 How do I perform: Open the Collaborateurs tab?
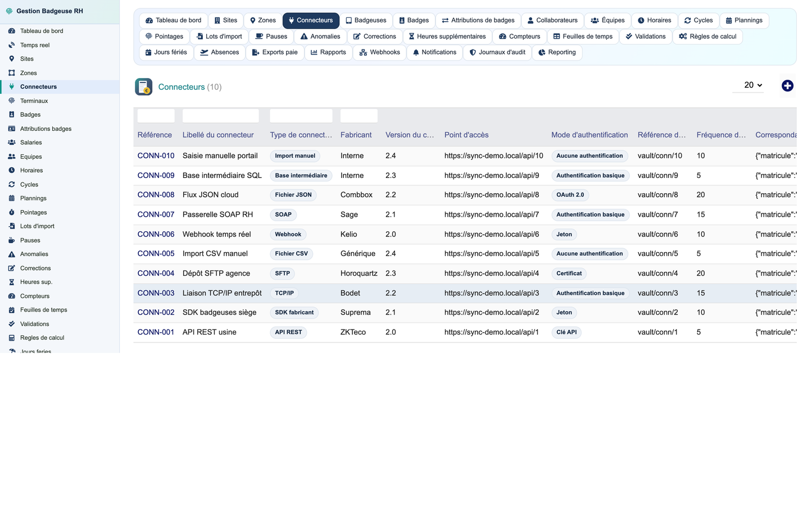click(552, 20)
